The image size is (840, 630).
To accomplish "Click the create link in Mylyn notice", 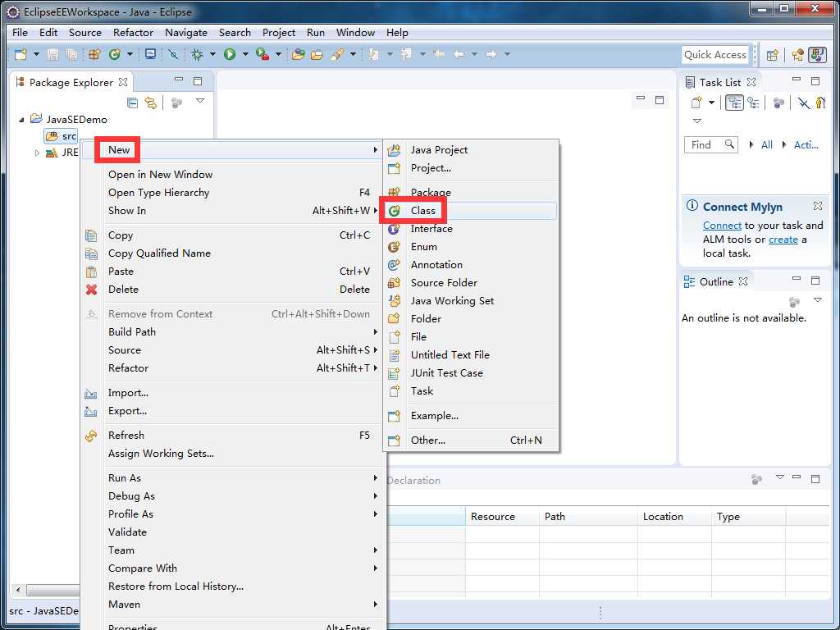I will 783,240.
